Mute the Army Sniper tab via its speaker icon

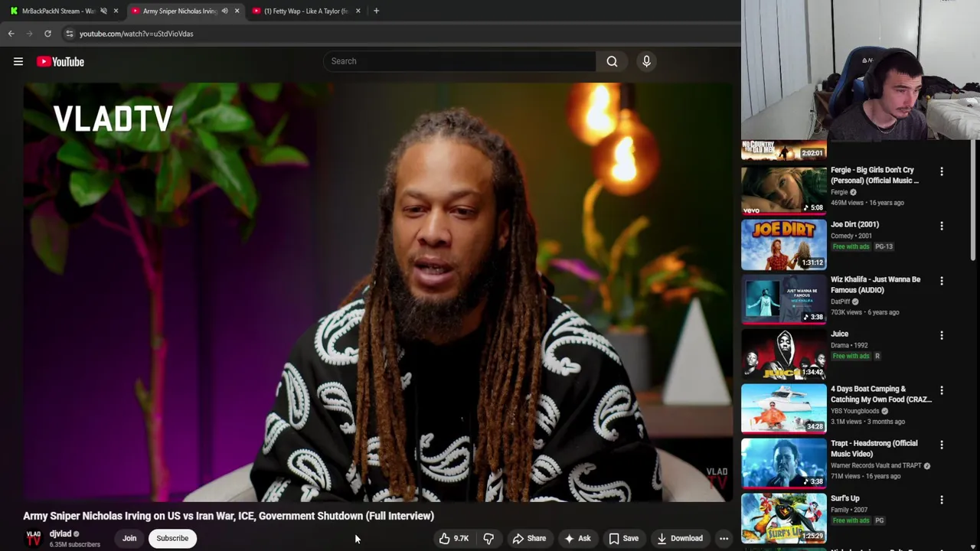[224, 11]
